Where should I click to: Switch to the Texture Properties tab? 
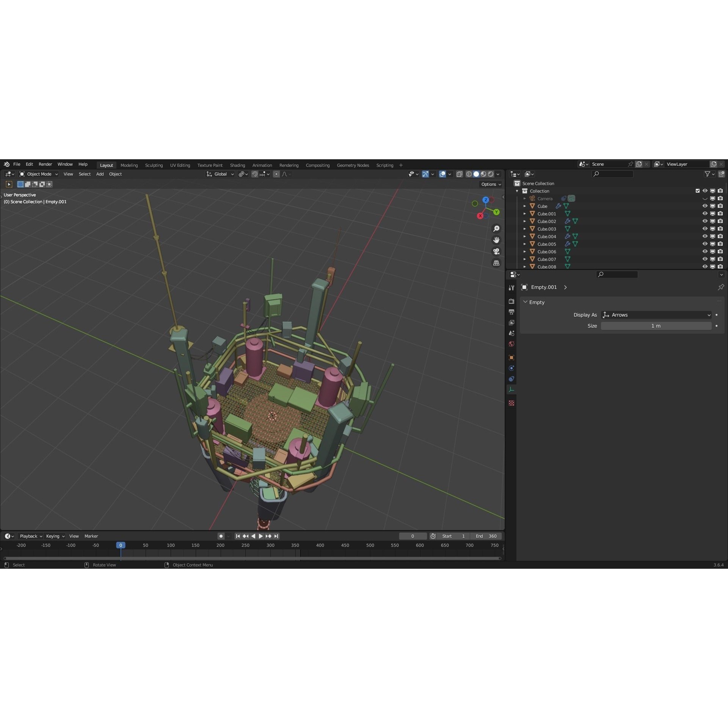[511, 403]
